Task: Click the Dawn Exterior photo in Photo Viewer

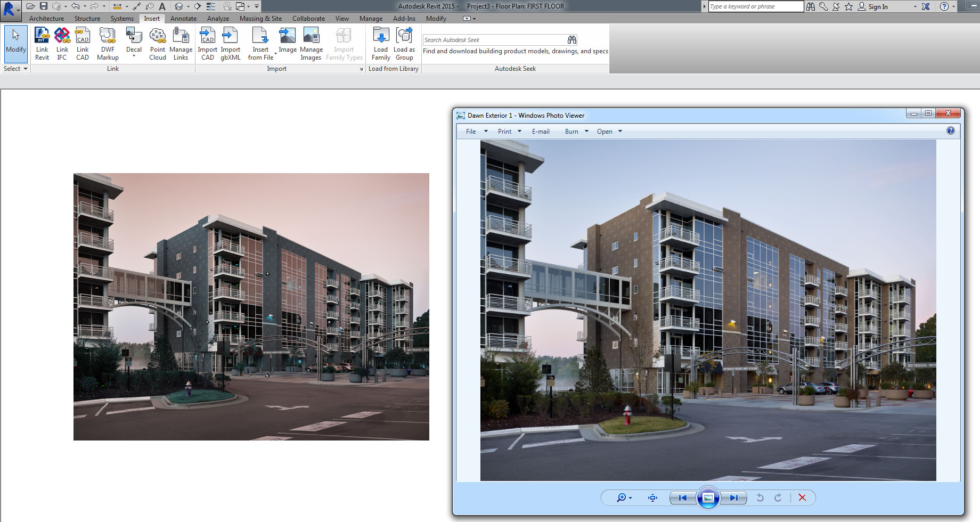Action: coord(708,311)
